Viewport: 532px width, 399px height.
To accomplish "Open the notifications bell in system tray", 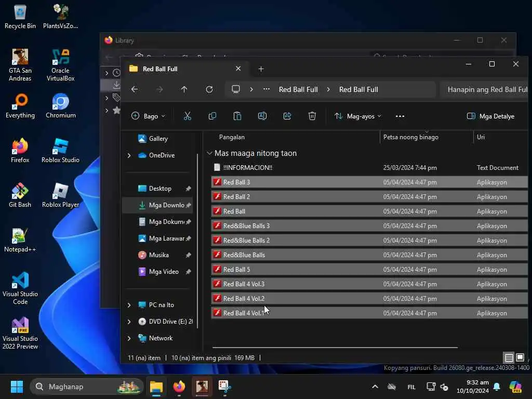I will (497, 387).
